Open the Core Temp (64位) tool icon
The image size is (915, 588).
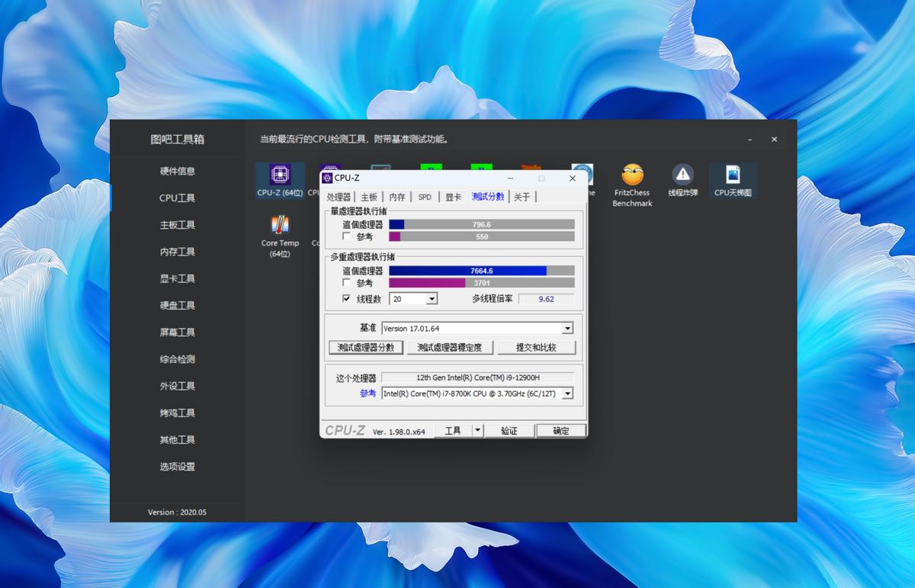(279, 229)
